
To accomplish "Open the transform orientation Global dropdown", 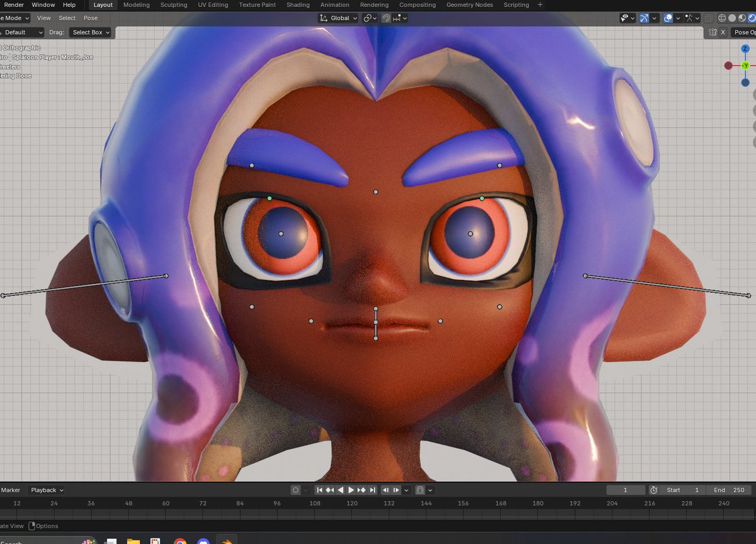I will click(338, 18).
